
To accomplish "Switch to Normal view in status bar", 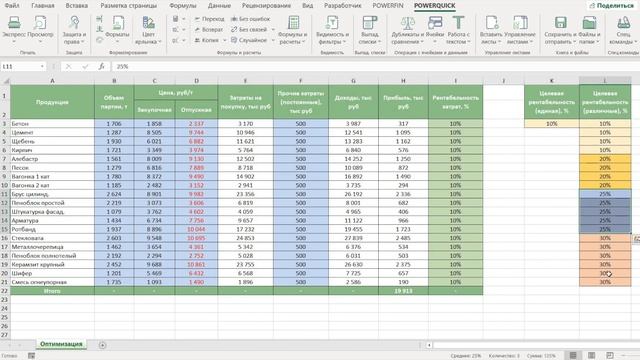I will (x=573, y=356).
